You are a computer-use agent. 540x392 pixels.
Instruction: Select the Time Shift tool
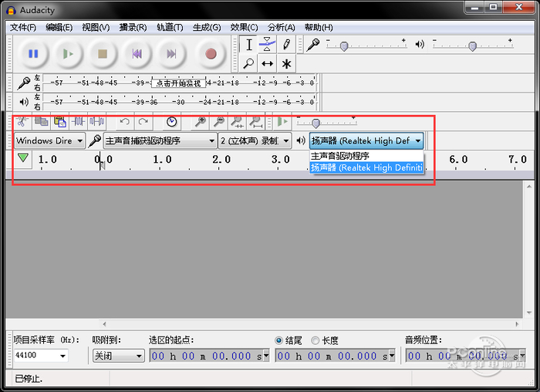267,63
